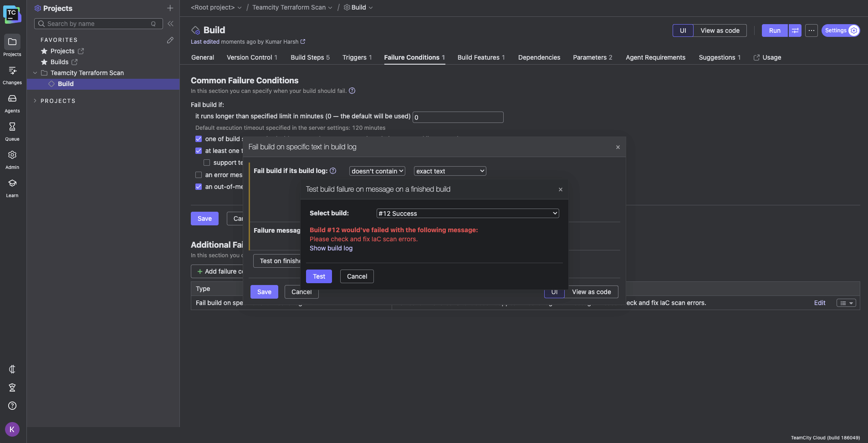Click the timeout minutes input field
Image resolution: width=868 pixels, height=443 pixels.
point(458,117)
